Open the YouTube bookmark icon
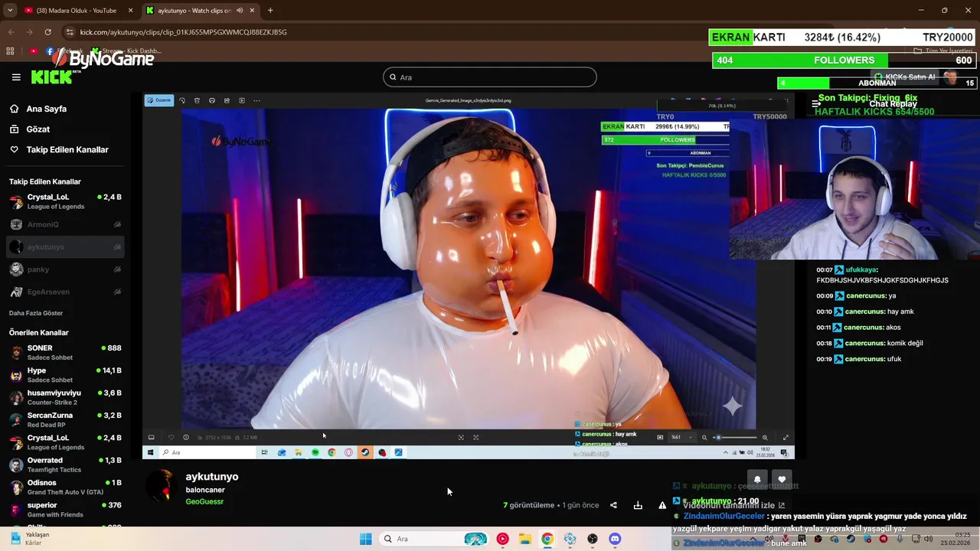 34,51
